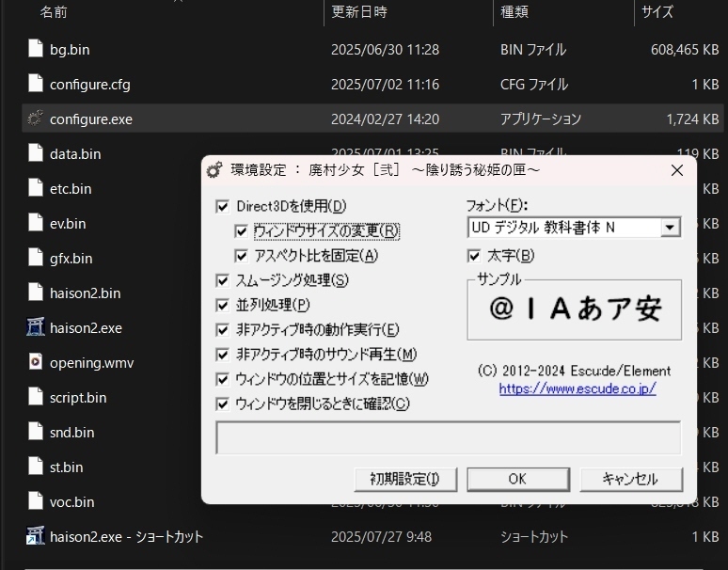Select the haison2.exe torii gate icon
728x570 pixels.
[36, 327]
